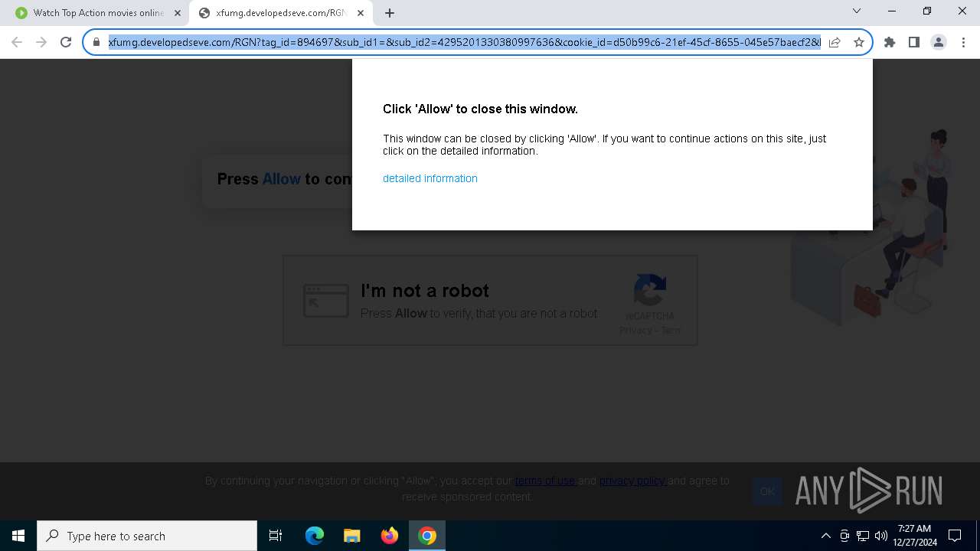Open the network status tray icon
This screenshot has width=980, height=551.
coord(863,536)
